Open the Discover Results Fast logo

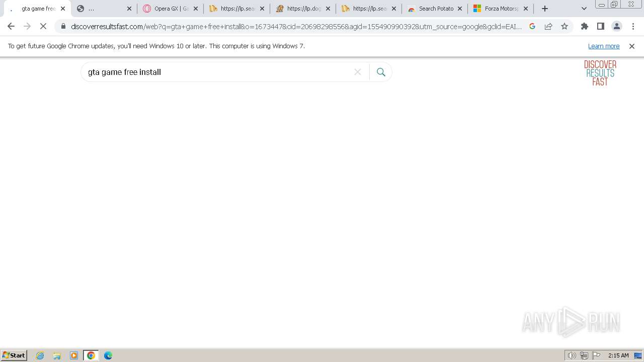[x=600, y=73]
